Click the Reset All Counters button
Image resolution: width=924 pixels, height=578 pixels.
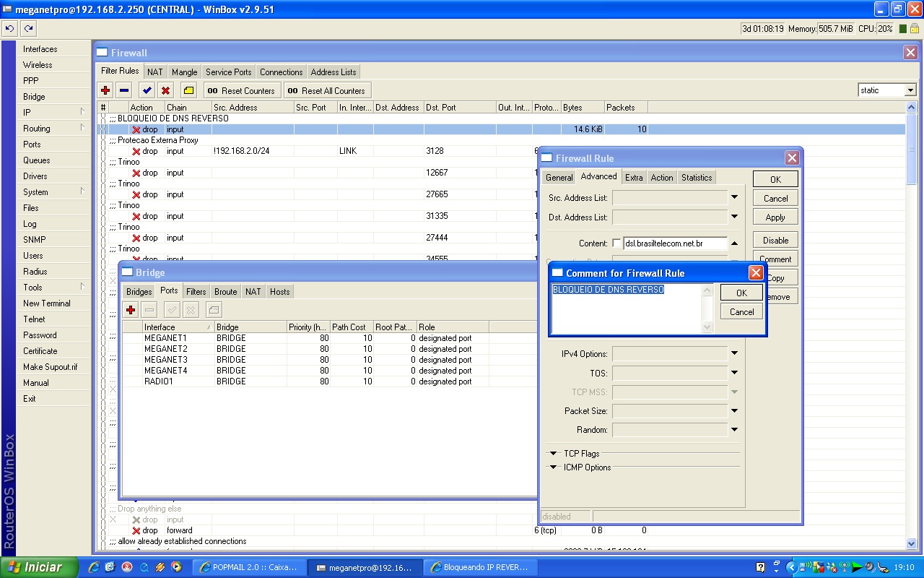pos(327,91)
